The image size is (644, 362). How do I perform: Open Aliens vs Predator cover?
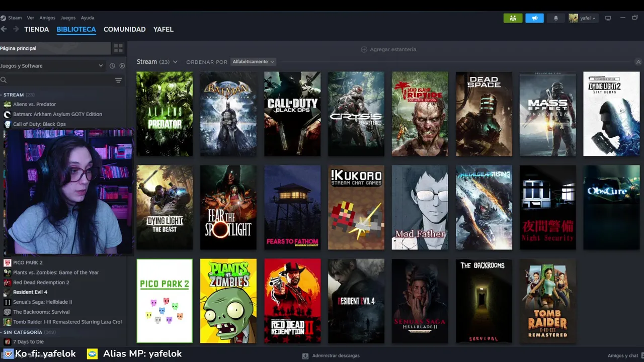165,114
